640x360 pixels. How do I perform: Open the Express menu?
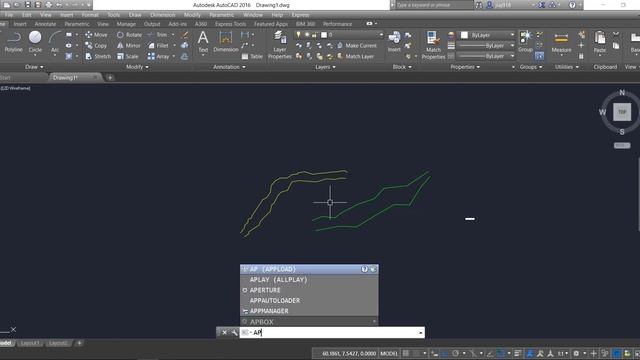(x=300, y=15)
